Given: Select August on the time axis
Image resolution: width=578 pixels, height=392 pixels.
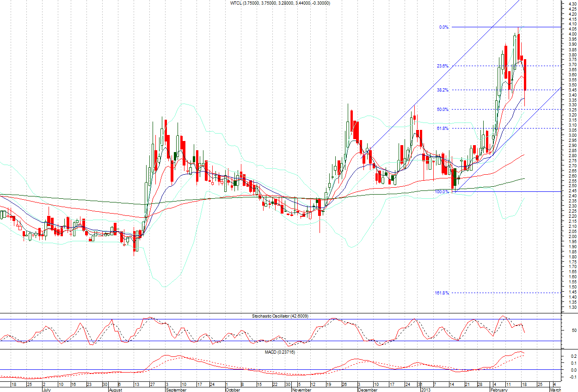Looking at the screenshot, I should [x=117, y=390].
